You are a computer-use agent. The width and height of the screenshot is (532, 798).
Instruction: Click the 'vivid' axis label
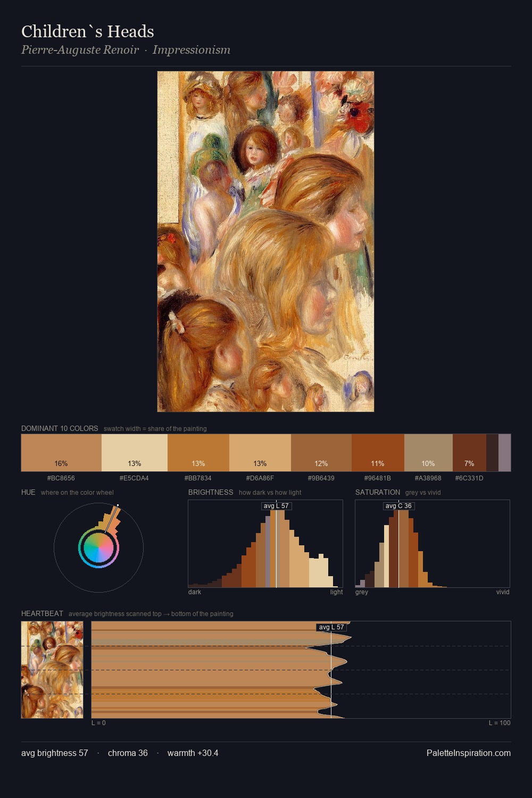click(x=503, y=592)
